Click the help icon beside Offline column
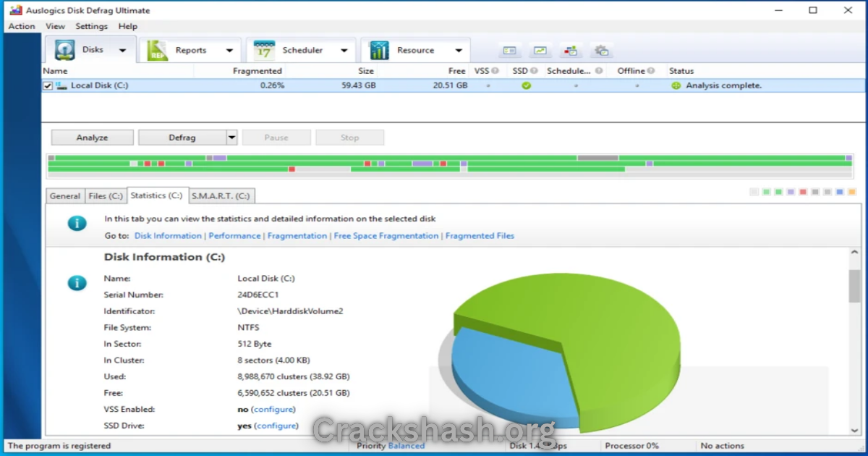This screenshot has height=456, width=868. point(651,71)
